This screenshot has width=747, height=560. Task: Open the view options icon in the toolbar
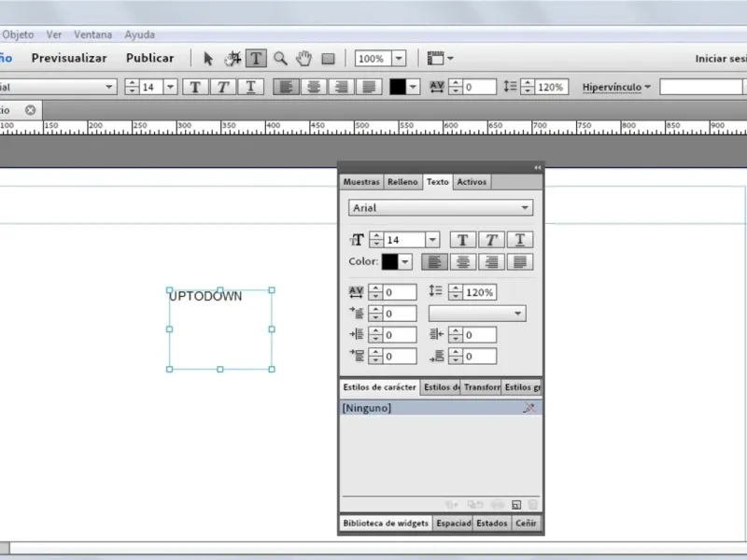point(435,58)
